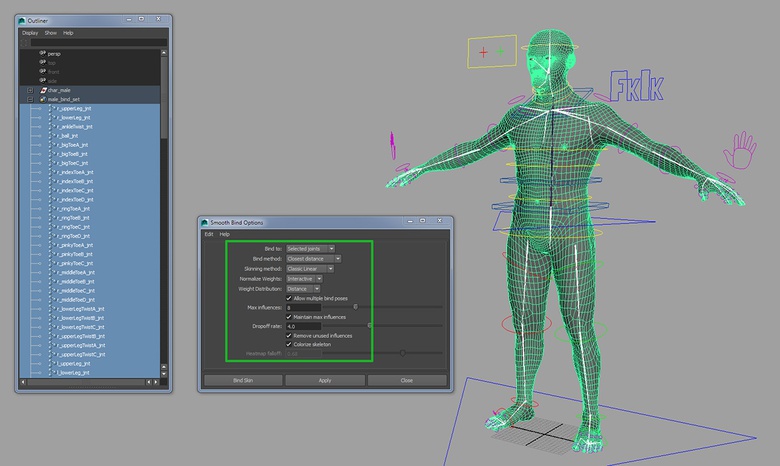The image size is (780, 466).
Task: Click the char_male mesh icon
Action: pyautogui.click(x=43, y=90)
